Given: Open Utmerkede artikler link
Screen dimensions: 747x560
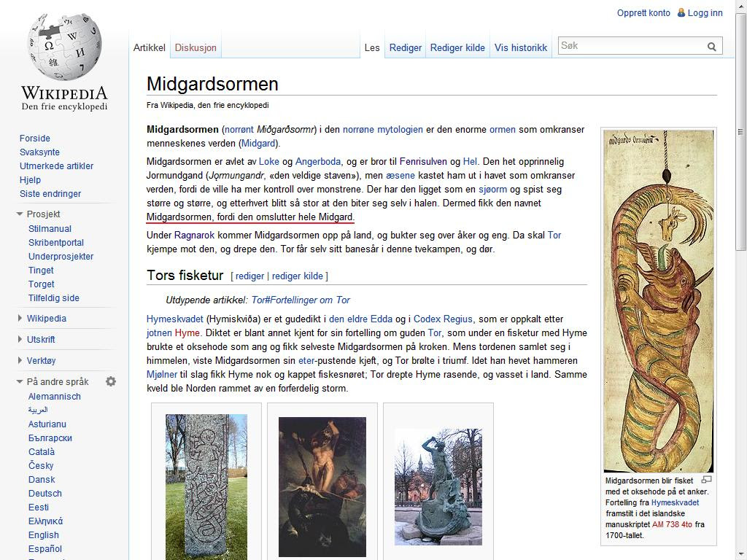Looking at the screenshot, I should 56,166.
